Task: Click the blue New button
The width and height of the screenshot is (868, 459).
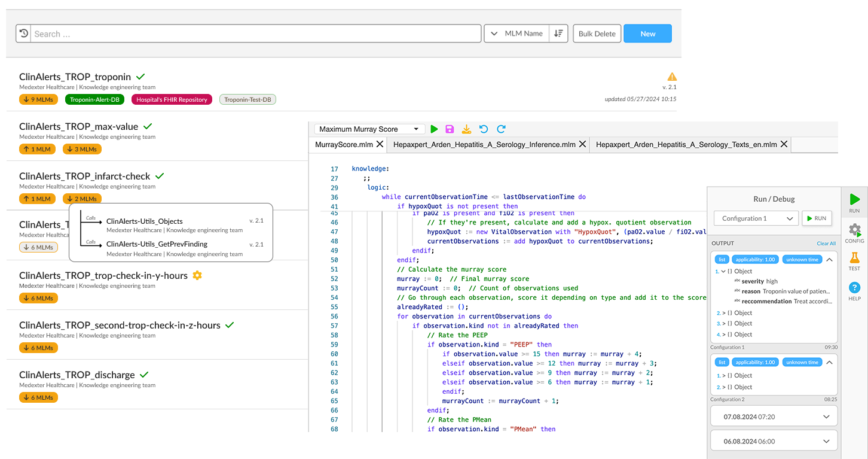Action: click(647, 34)
